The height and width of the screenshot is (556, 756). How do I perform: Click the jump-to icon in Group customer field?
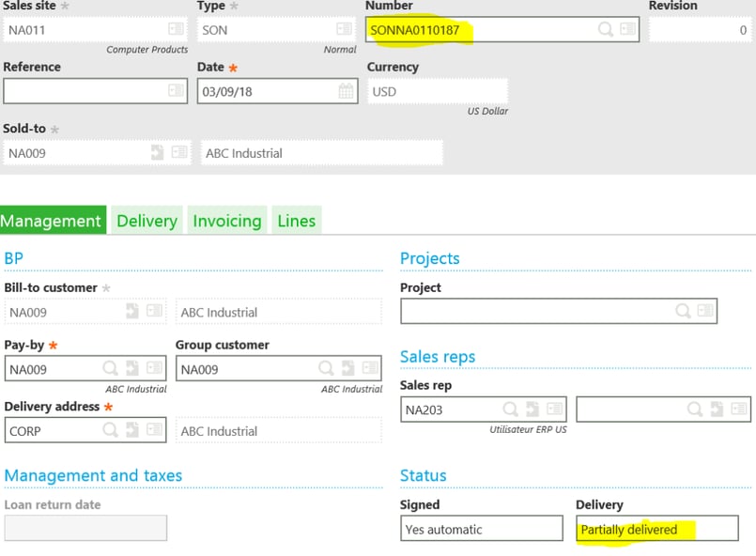(x=347, y=369)
